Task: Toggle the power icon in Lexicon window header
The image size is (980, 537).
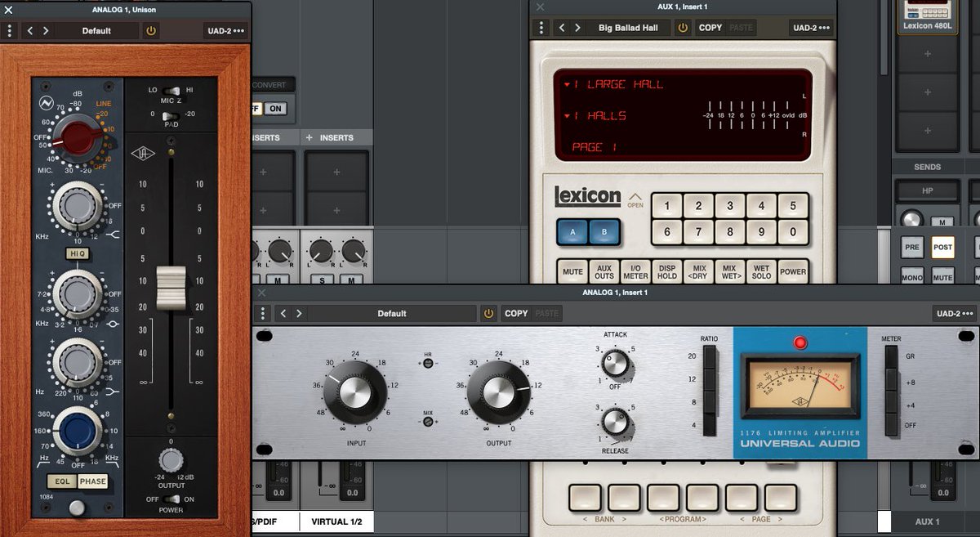Action: 683,28
